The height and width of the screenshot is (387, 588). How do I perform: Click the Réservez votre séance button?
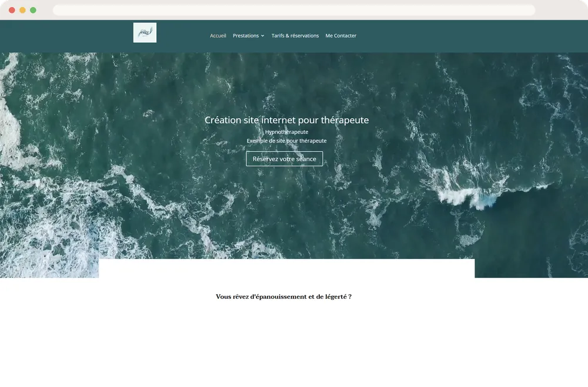point(284,159)
